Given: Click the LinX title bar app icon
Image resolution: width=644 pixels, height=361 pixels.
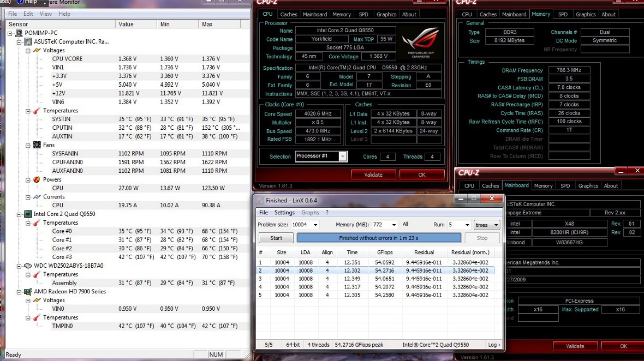Looking at the screenshot, I should click(260, 201).
